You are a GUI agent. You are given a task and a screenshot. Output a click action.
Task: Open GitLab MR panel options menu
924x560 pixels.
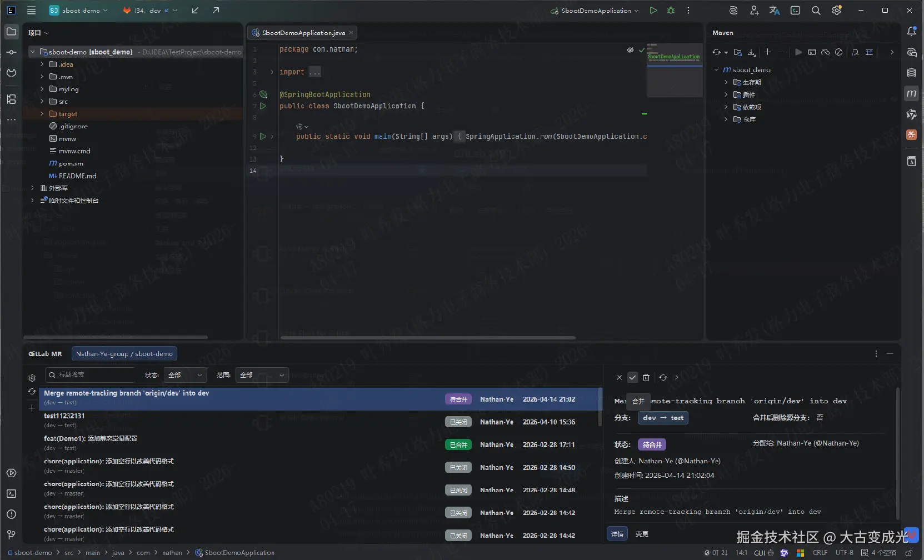point(876,354)
